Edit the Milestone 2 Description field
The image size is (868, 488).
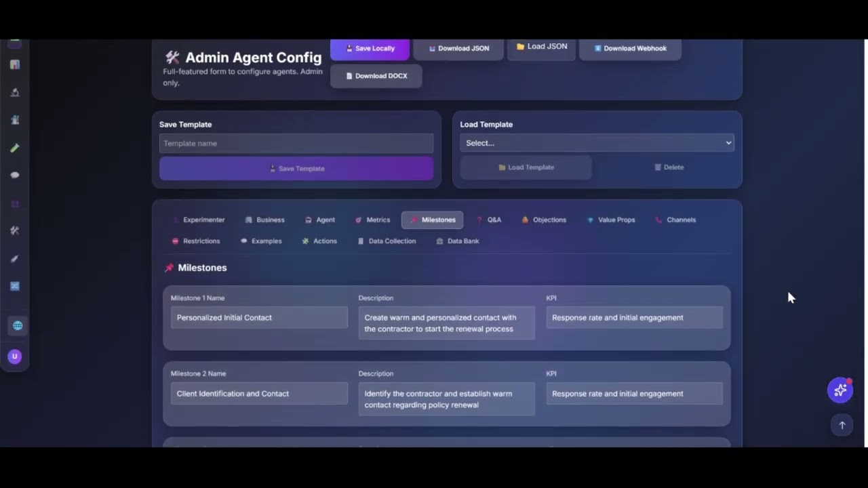click(446, 399)
